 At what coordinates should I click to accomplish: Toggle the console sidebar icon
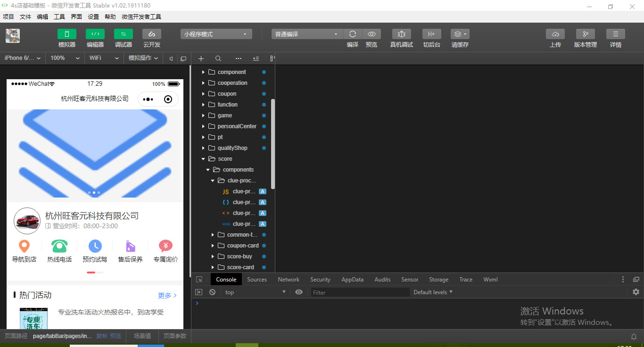pos(199,292)
